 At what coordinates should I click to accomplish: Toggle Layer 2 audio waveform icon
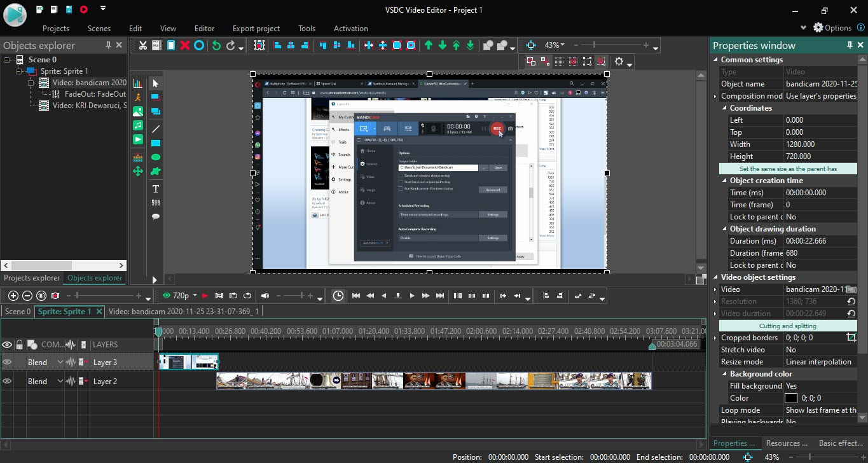click(x=71, y=381)
